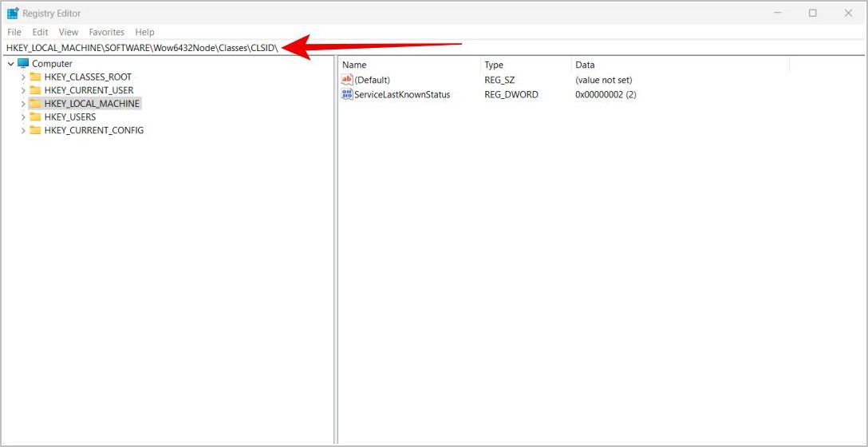Select the ServiceLastKnownStatus value name
868x447 pixels.
[402, 95]
